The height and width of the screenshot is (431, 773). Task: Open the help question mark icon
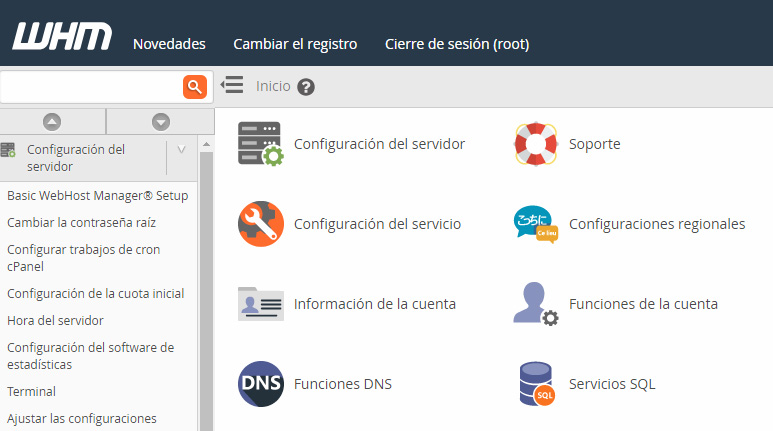(306, 87)
